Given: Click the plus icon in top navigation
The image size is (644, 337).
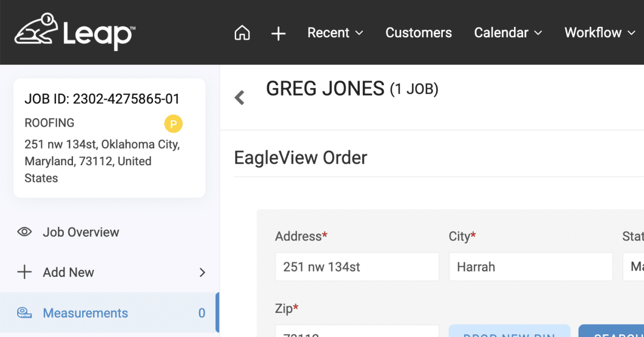Looking at the screenshot, I should [278, 34].
